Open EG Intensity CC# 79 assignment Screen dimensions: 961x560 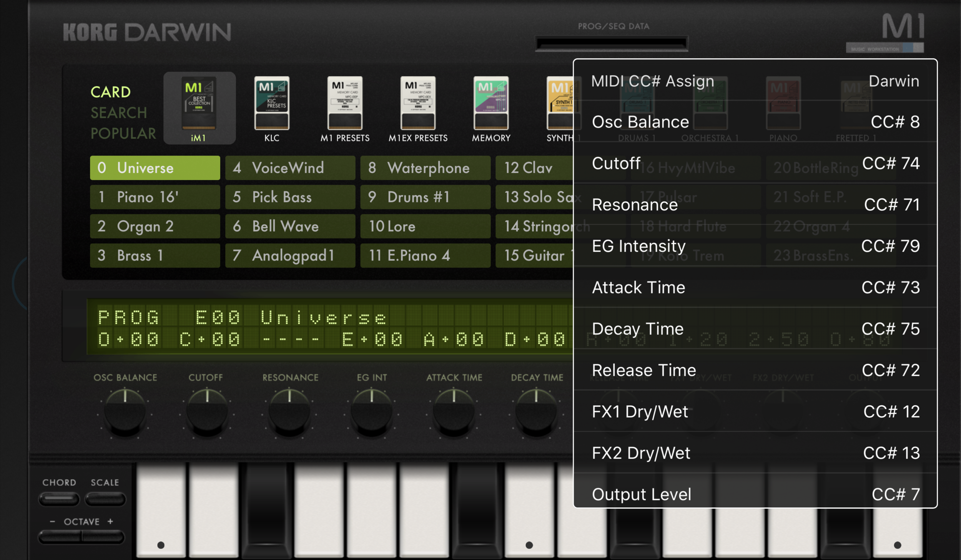755,246
